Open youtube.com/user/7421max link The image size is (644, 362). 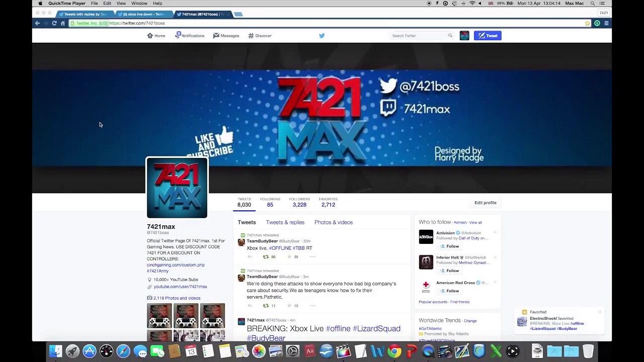(180, 287)
